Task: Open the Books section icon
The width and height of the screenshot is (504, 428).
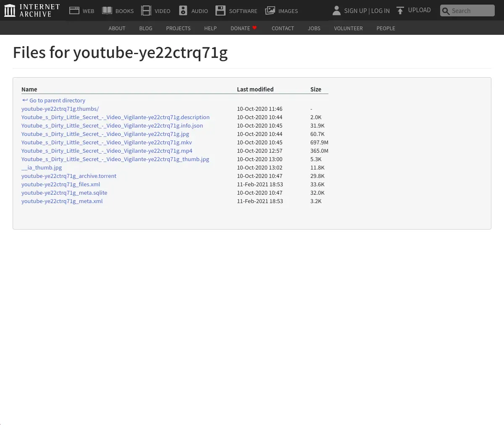Action: point(107,10)
